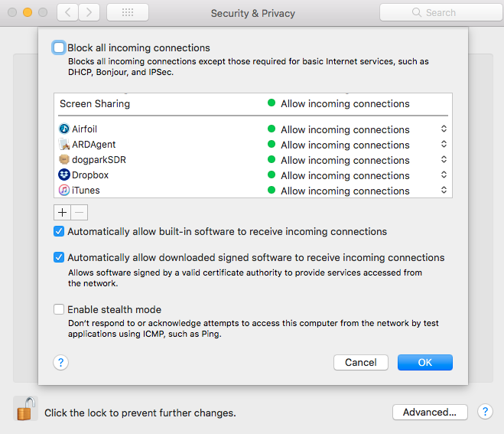Click the Dropbox app icon

pos(64,175)
